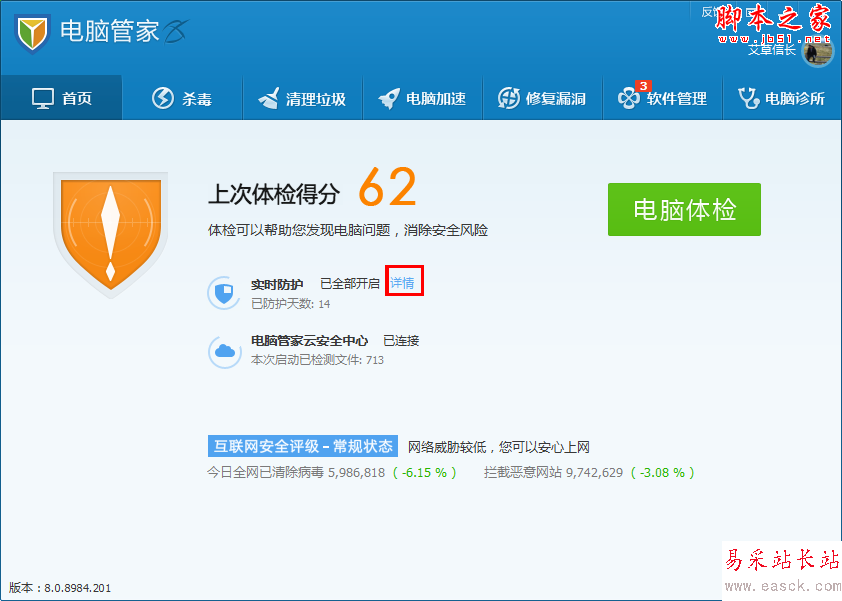Viewport: 842px width, 601px height.
Task: Click the 电脑管家云安全中心 label
Action: [310, 341]
